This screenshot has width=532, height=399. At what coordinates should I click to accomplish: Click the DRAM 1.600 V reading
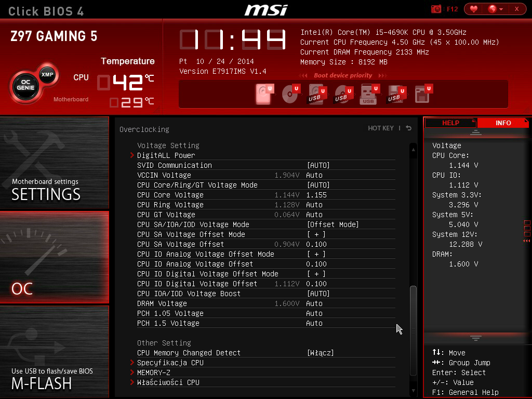(463, 264)
